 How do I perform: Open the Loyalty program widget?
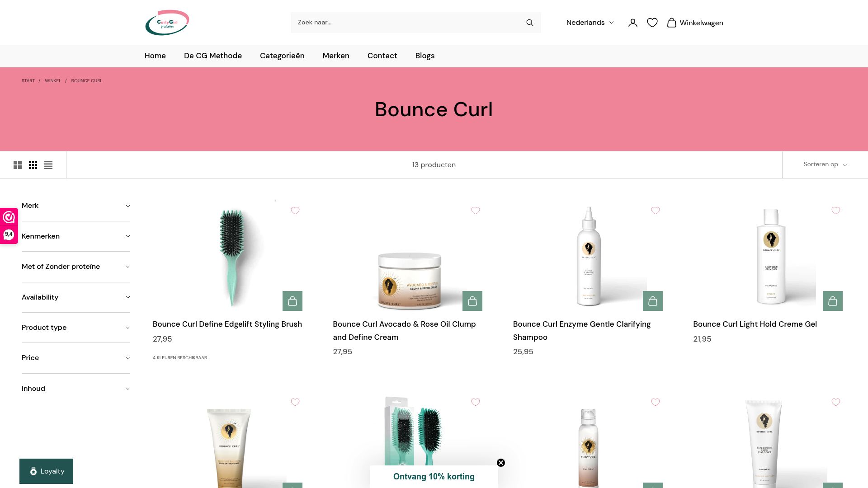46,471
